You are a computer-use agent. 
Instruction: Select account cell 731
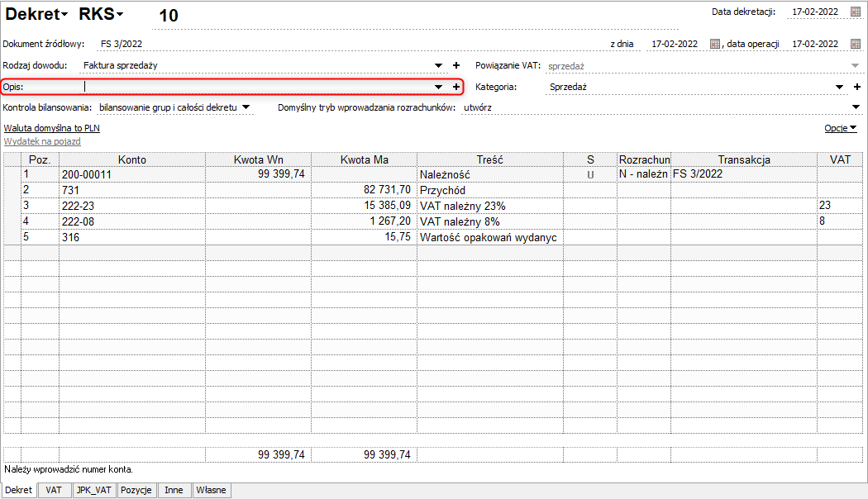tap(132, 190)
